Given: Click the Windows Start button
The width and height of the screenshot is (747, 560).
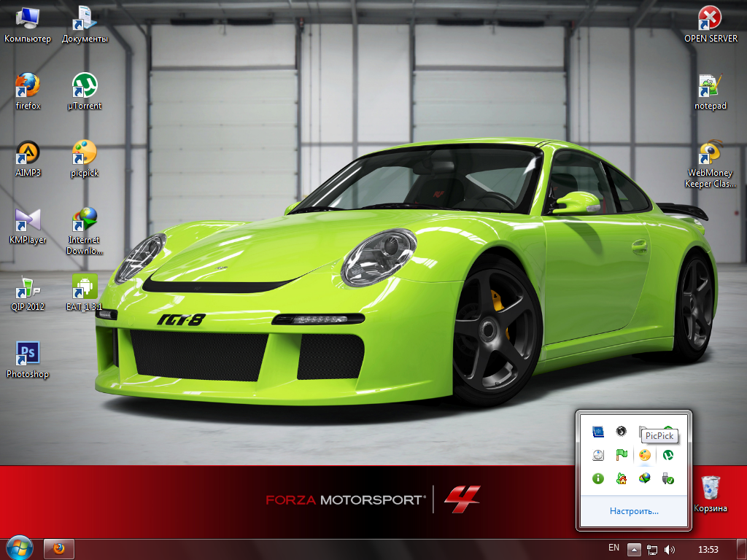Looking at the screenshot, I should pos(19,548).
